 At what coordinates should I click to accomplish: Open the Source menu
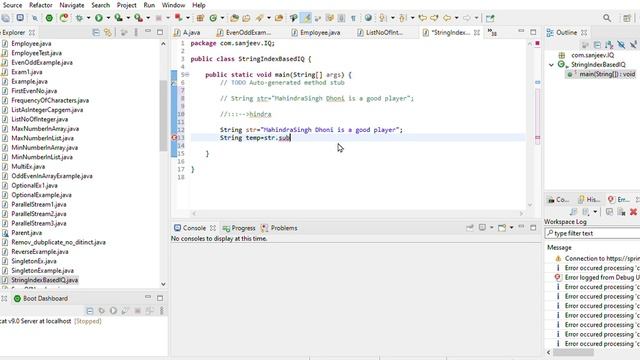12,5
